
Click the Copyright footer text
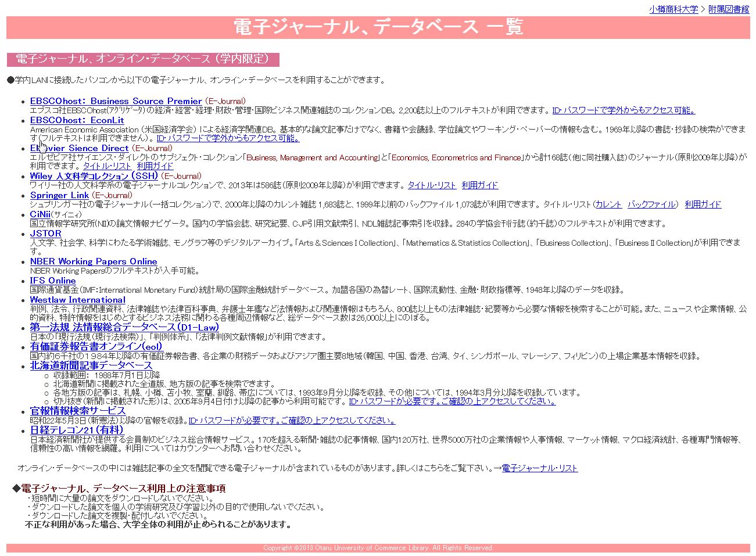(378, 548)
